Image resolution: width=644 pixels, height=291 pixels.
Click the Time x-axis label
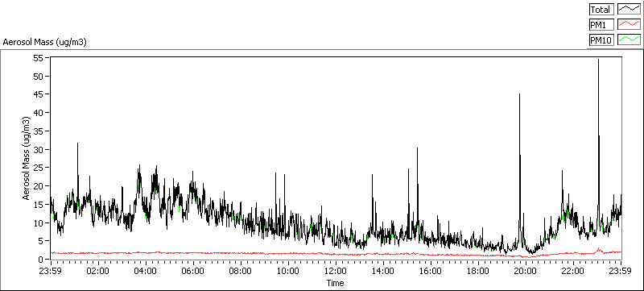[335, 283]
